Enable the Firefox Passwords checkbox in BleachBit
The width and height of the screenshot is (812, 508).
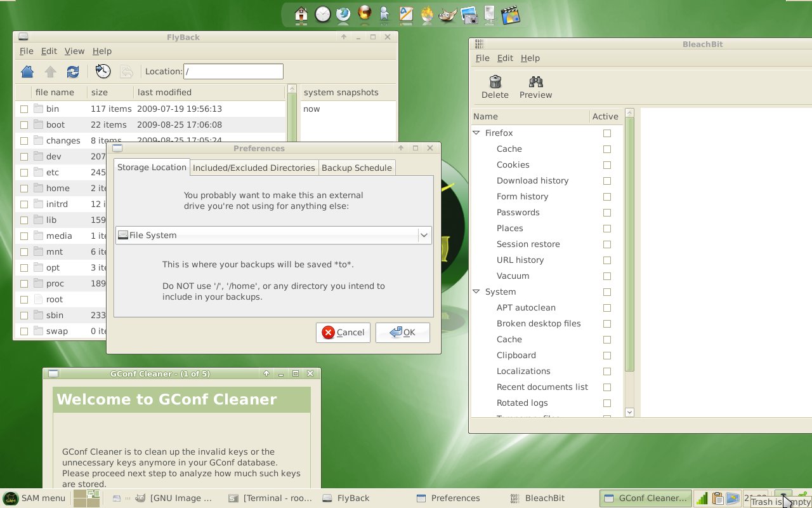607,213
